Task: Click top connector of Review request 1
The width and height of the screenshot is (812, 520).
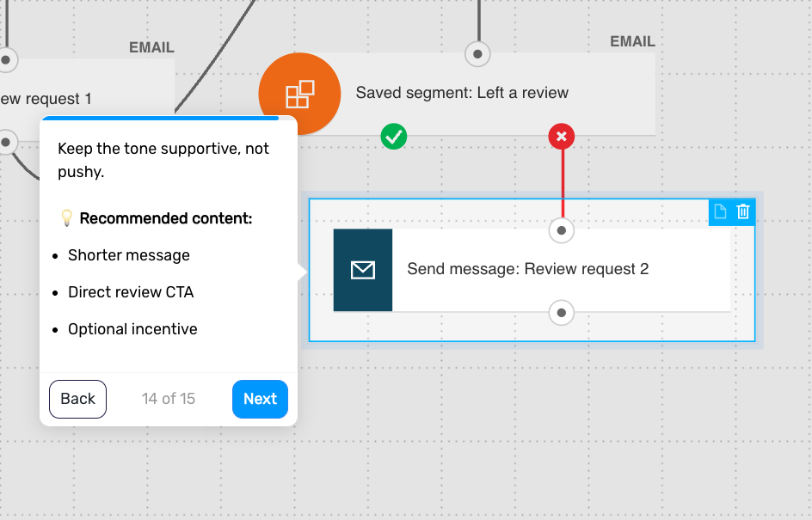Action: coord(6,60)
